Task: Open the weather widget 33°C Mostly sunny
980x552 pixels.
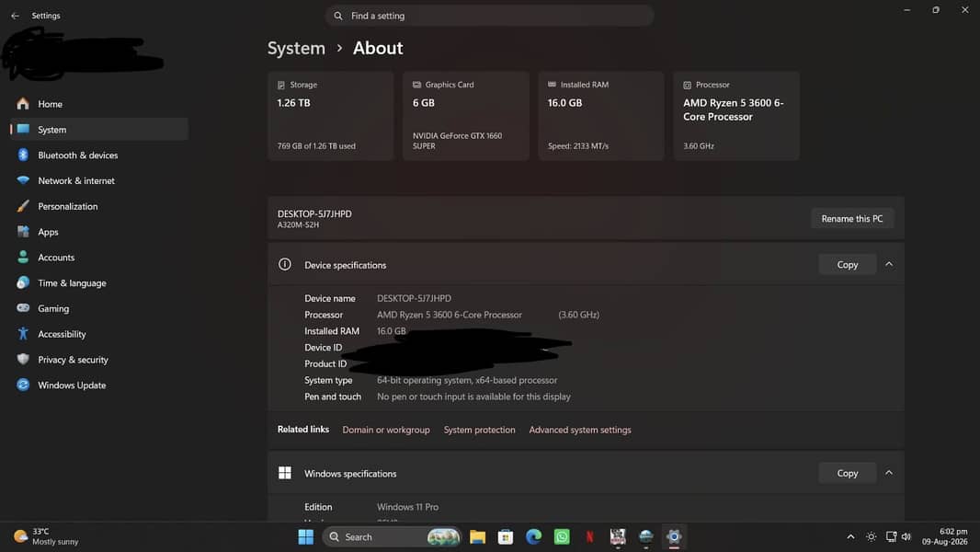Action: click(x=47, y=537)
